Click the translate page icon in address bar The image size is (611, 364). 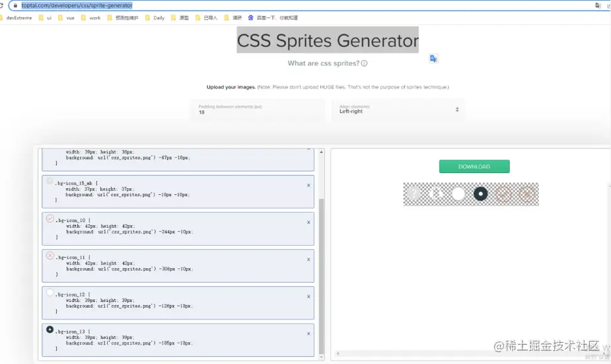coord(598,5)
